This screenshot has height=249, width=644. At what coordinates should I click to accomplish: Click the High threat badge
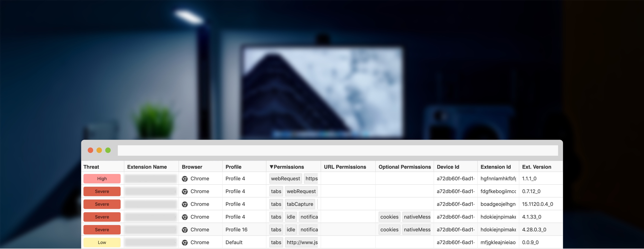pyautogui.click(x=102, y=179)
